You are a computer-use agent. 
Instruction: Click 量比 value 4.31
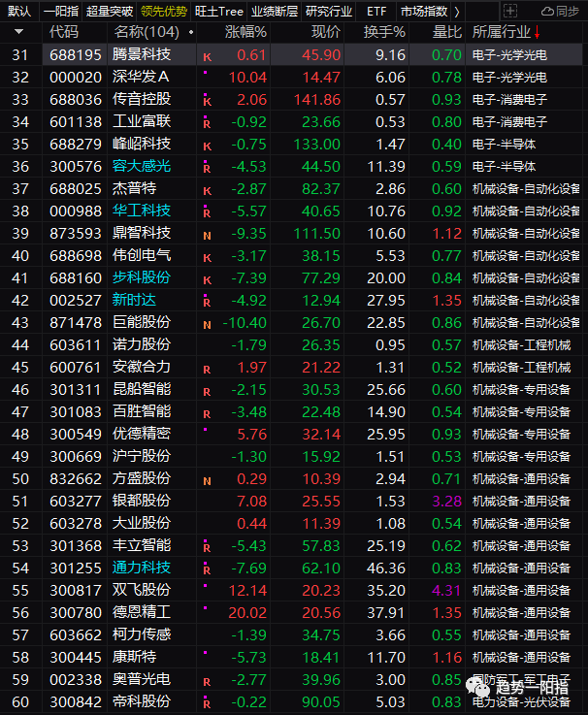(446, 591)
